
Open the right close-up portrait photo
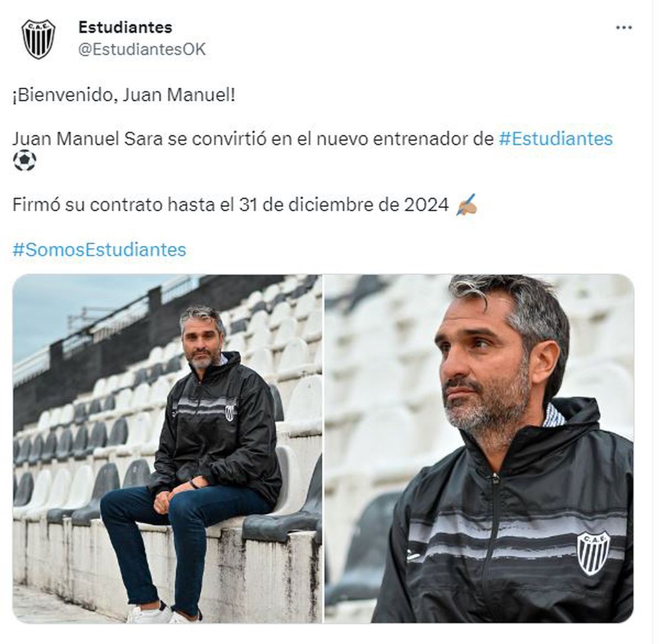479,449
